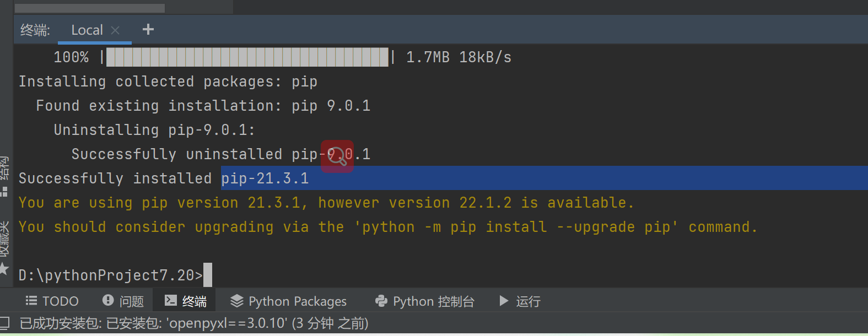Image resolution: width=868 pixels, height=336 pixels.
Task: Click the 'Found existing installation: pip 9.0.1' line
Action: click(203, 106)
